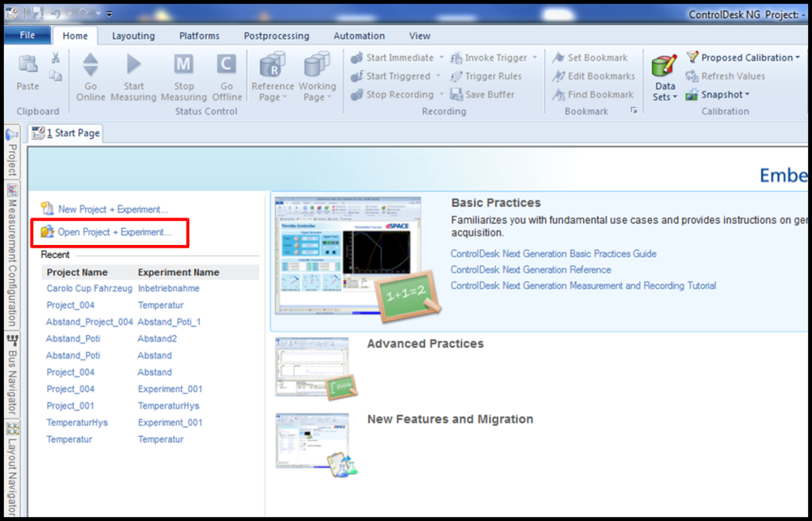Click the Paste clipboard icon
Viewport: 812px width, 521px height.
(x=28, y=66)
